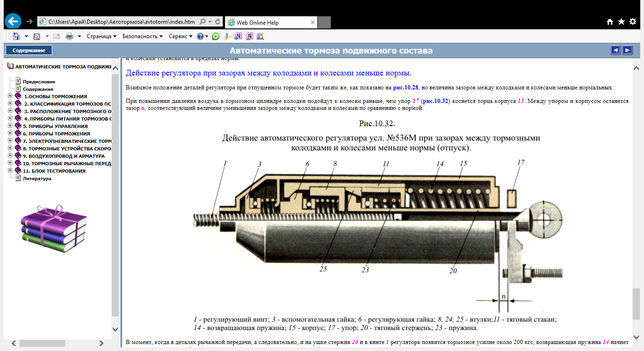This screenshot has width=644, height=351.
Task: Open address bar search dropdown arrow
Action: coord(210,21)
